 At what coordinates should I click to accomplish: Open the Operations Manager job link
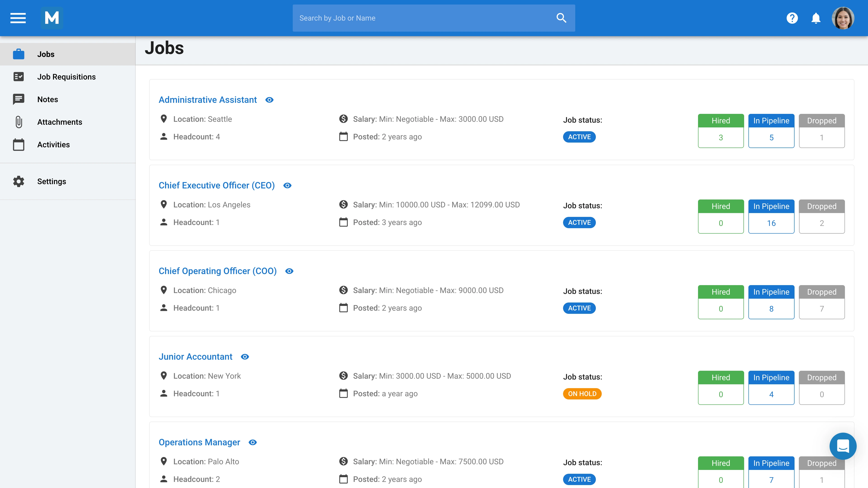(x=199, y=442)
